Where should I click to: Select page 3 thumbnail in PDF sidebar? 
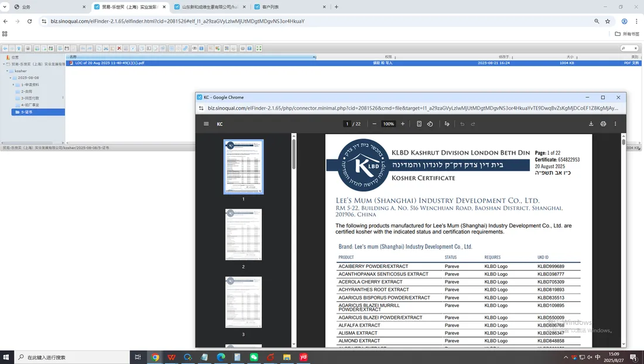[244, 302]
